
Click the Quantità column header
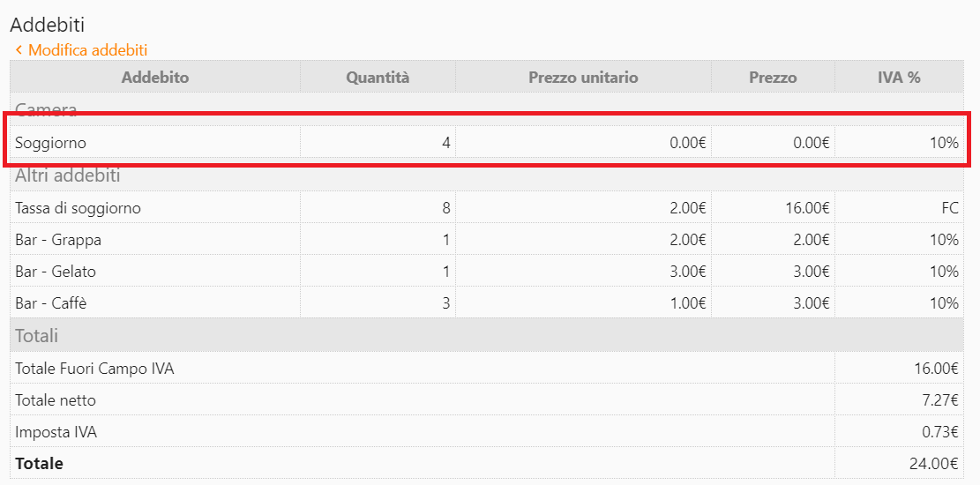click(x=378, y=78)
